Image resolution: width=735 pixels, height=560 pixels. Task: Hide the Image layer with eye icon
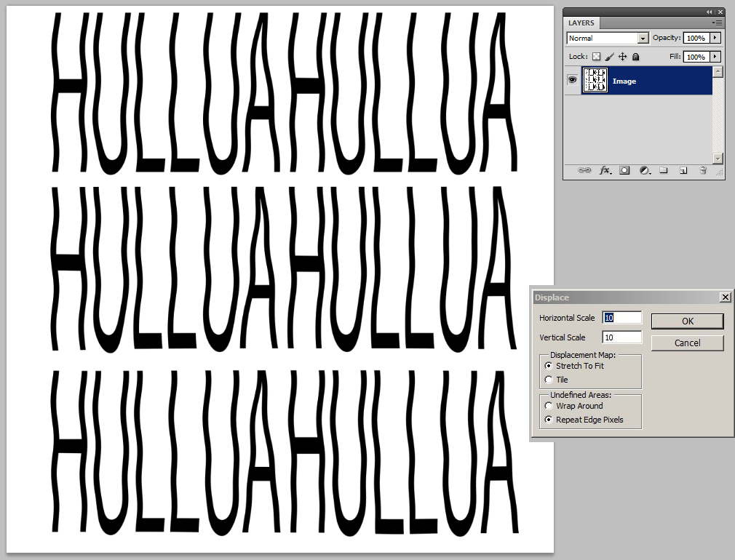pos(572,80)
